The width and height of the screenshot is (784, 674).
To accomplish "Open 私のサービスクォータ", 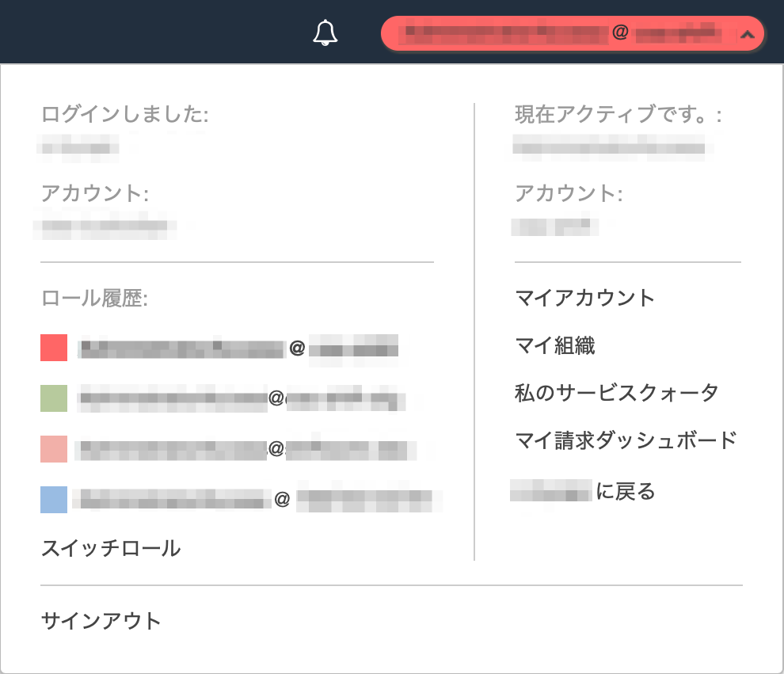I will (x=617, y=393).
